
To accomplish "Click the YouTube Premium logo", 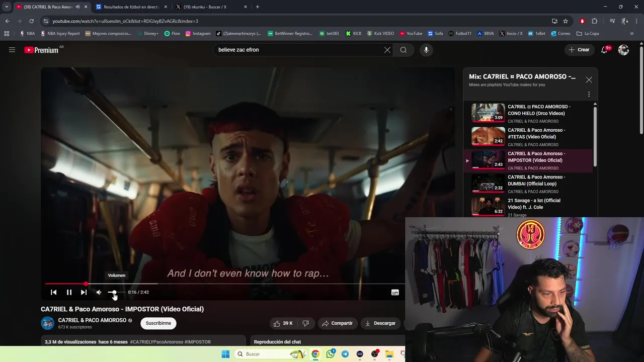I will pyautogui.click(x=41, y=50).
